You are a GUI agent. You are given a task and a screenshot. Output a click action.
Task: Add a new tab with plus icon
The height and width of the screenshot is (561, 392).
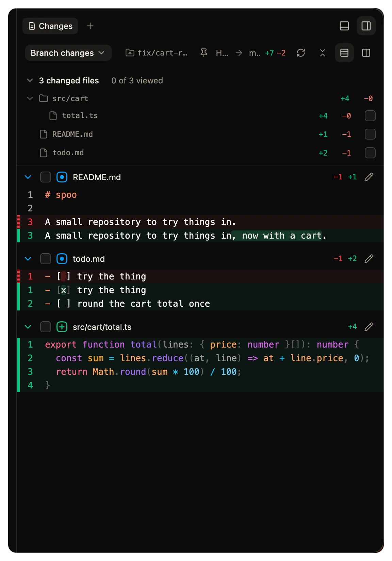point(90,26)
